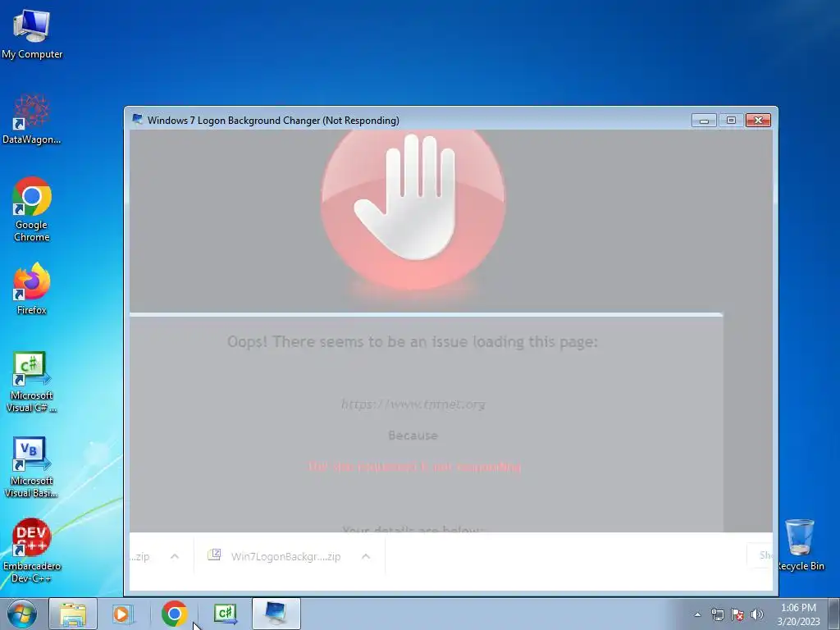The image size is (840, 630).
Task: Expand options for Win7LogonBackgr....zip download
Action: (x=366, y=557)
